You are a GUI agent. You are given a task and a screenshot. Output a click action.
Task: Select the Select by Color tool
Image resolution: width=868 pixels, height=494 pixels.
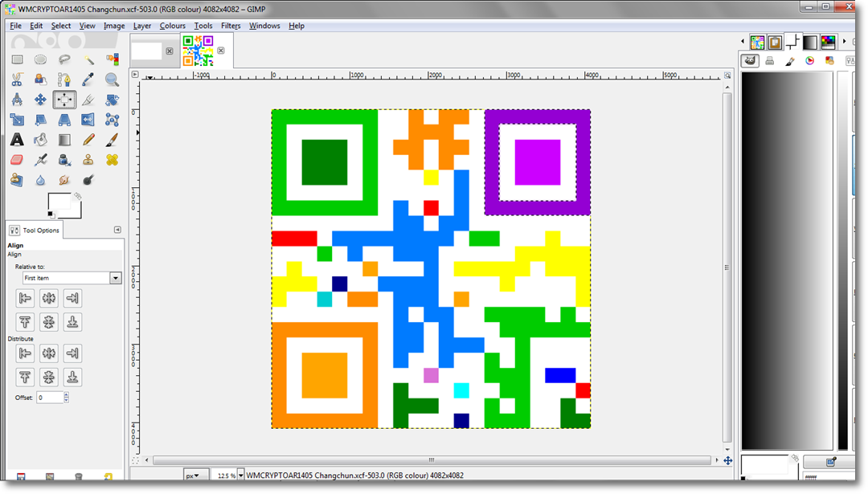click(x=113, y=59)
